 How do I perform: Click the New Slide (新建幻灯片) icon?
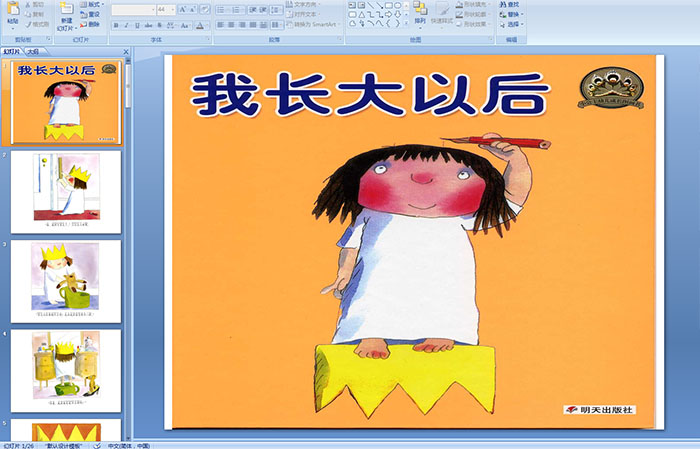point(67,8)
